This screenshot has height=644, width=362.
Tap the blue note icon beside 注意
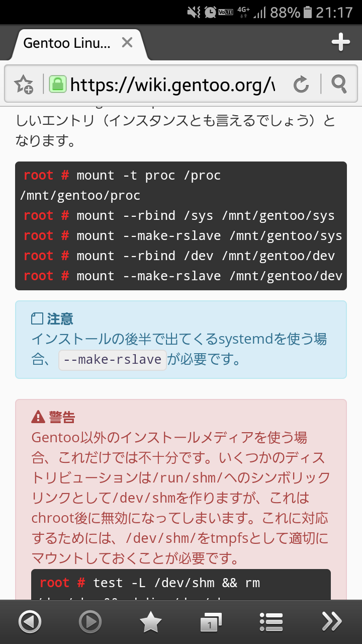[37, 319]
